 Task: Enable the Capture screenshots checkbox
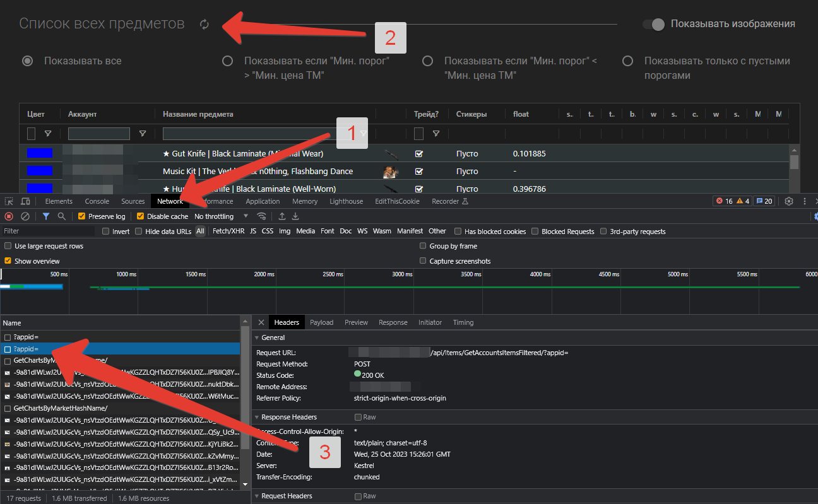click(424, 261)
